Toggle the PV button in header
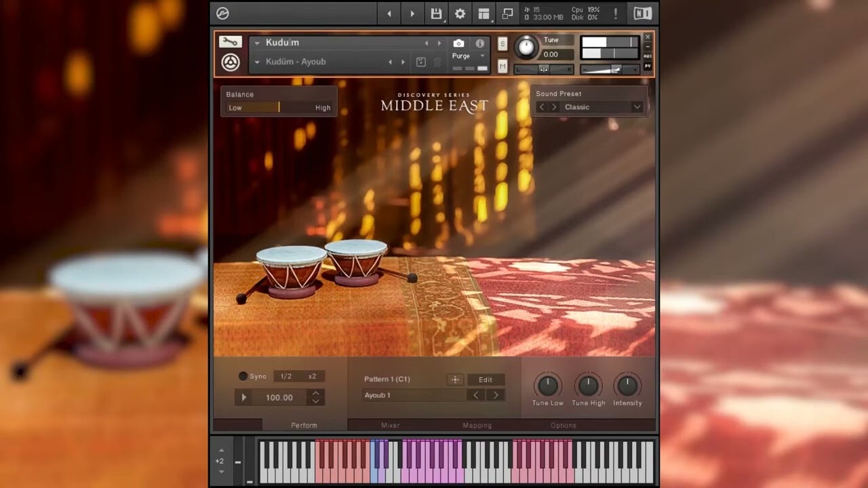 [648, 66]
